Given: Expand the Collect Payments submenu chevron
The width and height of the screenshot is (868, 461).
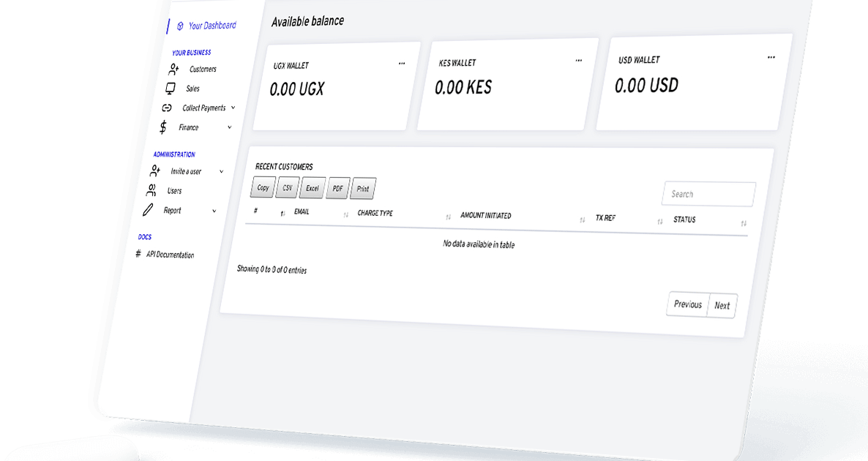Looking at the screenshot, I should pyautogui.click(x=233, y=108).
